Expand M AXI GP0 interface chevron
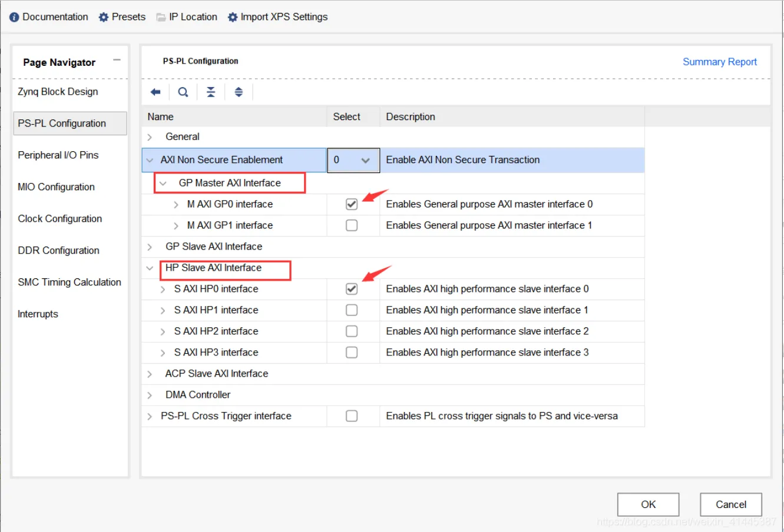The image size is (784, 532). coord(176,205)
